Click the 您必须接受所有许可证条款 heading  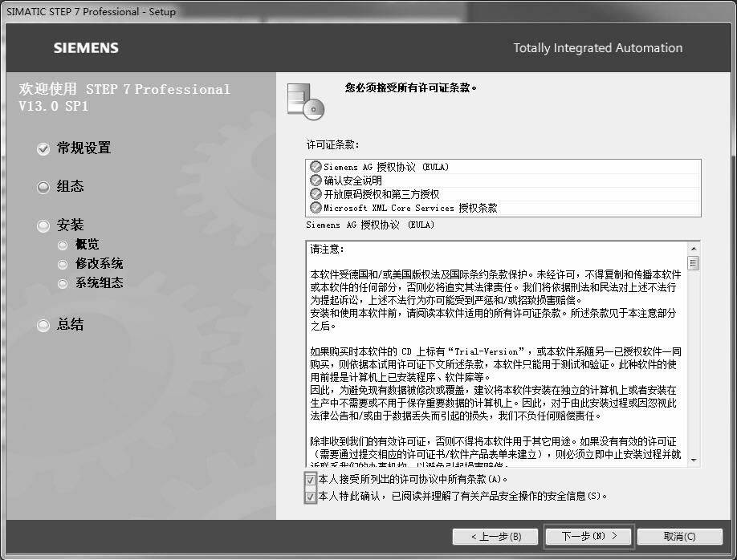coord(411,88)
